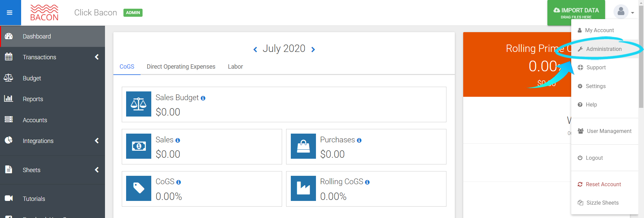Open Accounts in the sidebar

[53, 120]
